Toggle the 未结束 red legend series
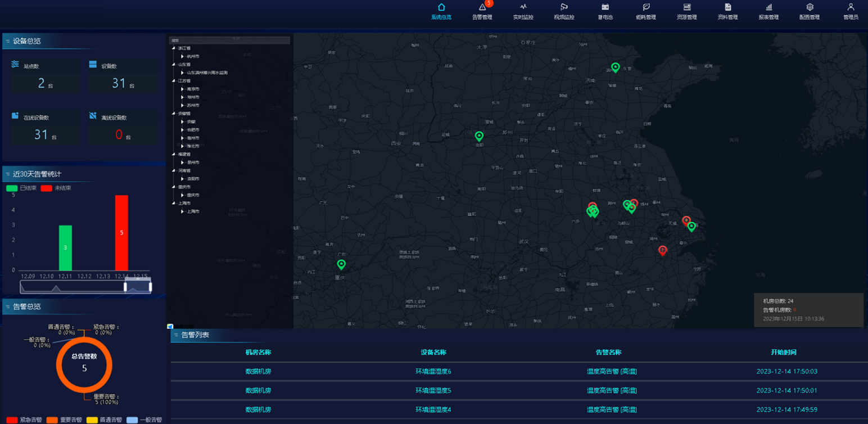 (x=47, y=188)
